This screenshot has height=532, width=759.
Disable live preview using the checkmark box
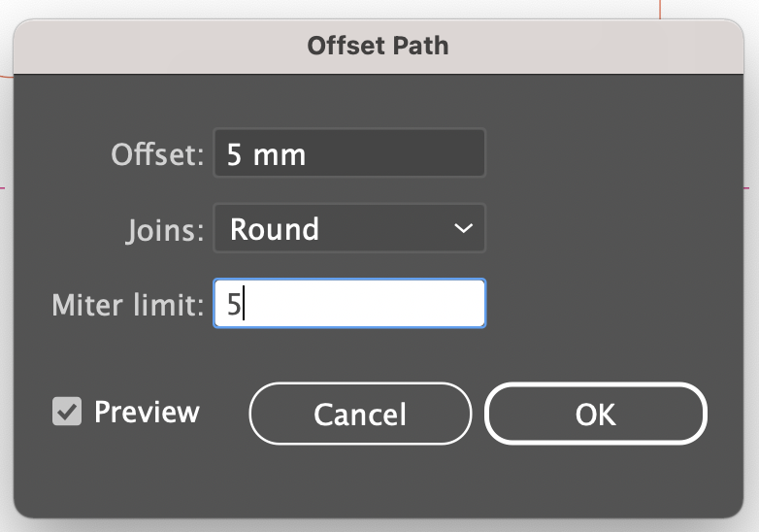[67, 412]
